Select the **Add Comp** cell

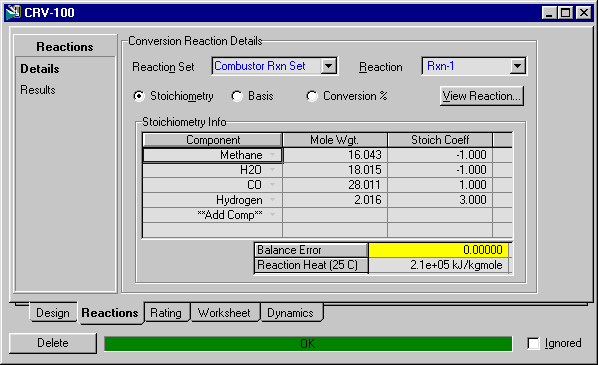pyautogui.click(x=212, y=215)
